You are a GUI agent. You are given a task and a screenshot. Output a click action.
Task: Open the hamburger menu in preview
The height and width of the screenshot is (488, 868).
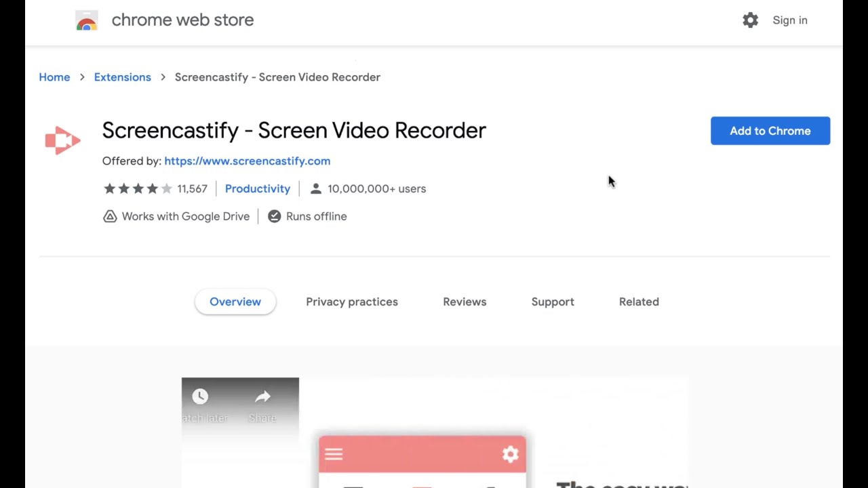tap(333, 454)
